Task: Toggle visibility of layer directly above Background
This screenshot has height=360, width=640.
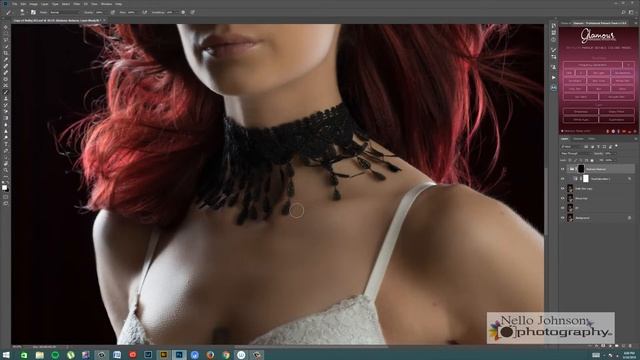Action: (x=562, y=208)
